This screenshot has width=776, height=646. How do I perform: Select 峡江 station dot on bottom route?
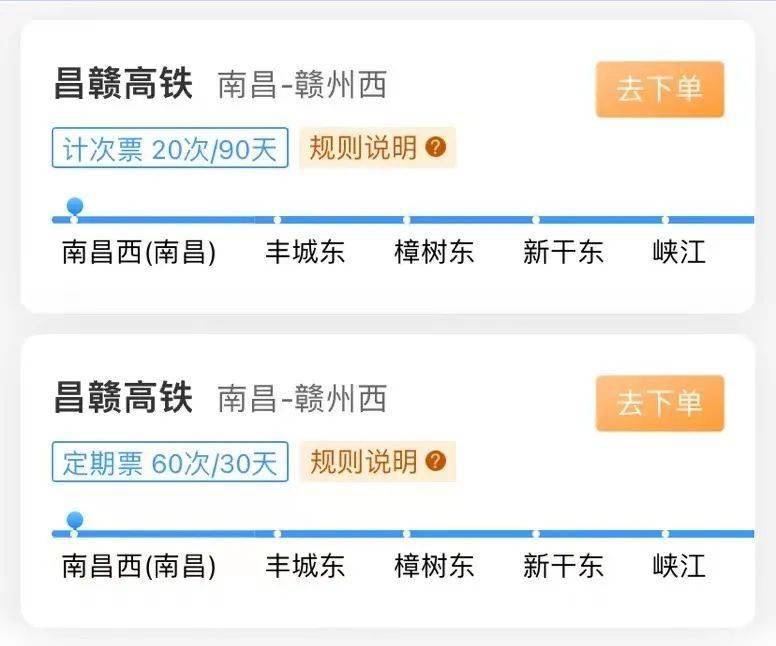coord(665,534)
